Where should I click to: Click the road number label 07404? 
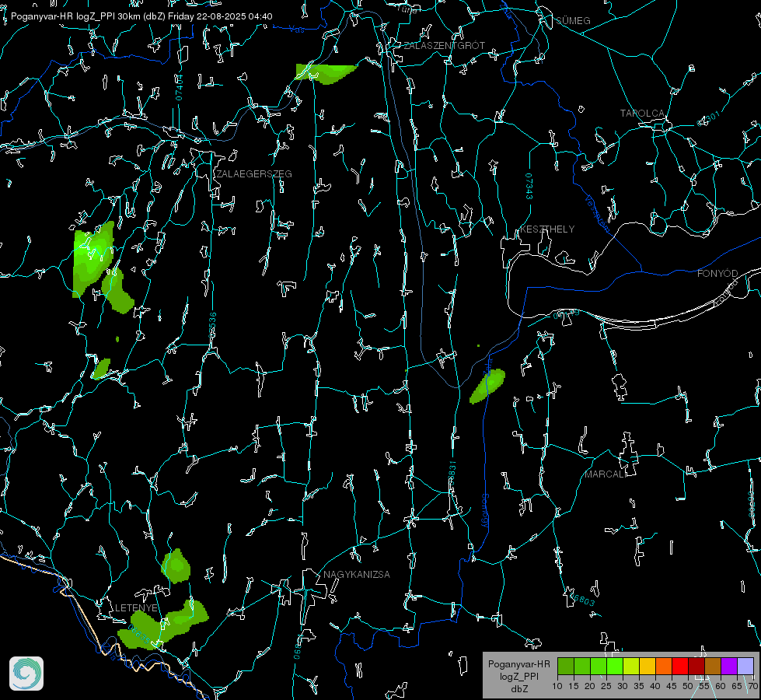click(180, 88)
